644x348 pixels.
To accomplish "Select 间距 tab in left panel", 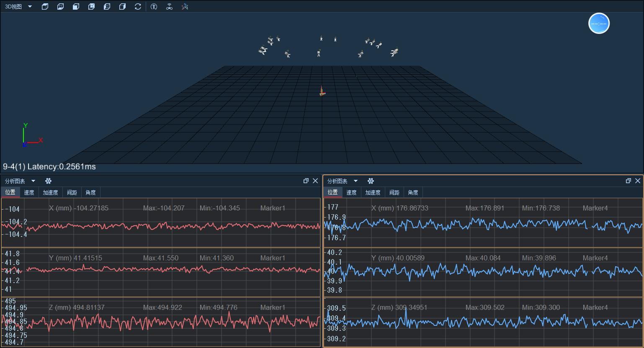I will point(72,192).
